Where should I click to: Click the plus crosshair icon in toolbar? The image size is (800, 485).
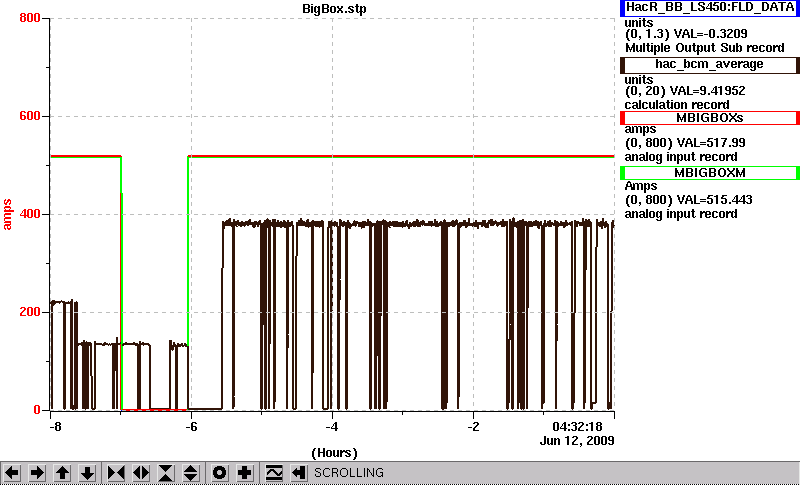click(x=244, y=473)
